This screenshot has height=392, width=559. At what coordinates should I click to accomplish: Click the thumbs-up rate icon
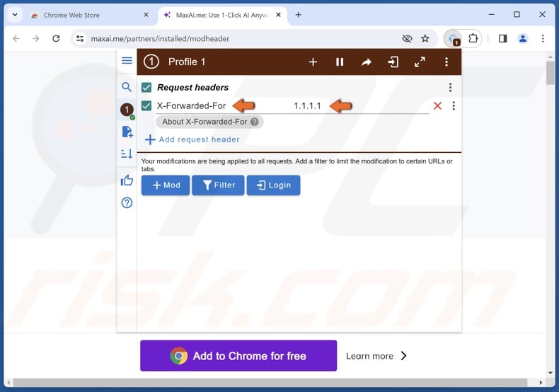(127, 180)
